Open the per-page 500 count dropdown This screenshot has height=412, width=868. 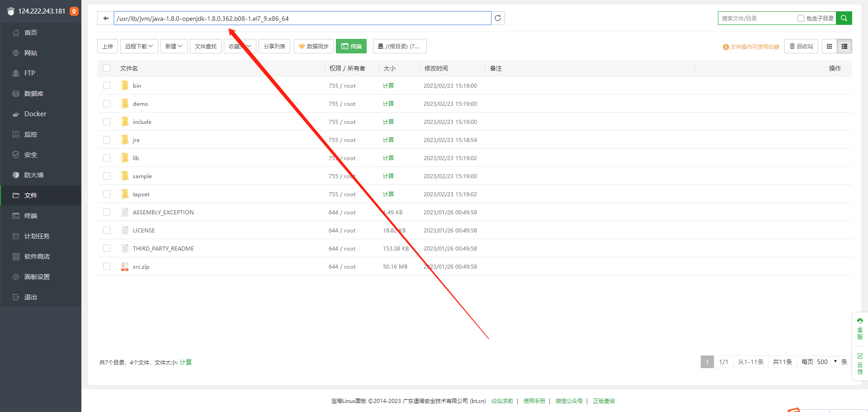[827, 362]
